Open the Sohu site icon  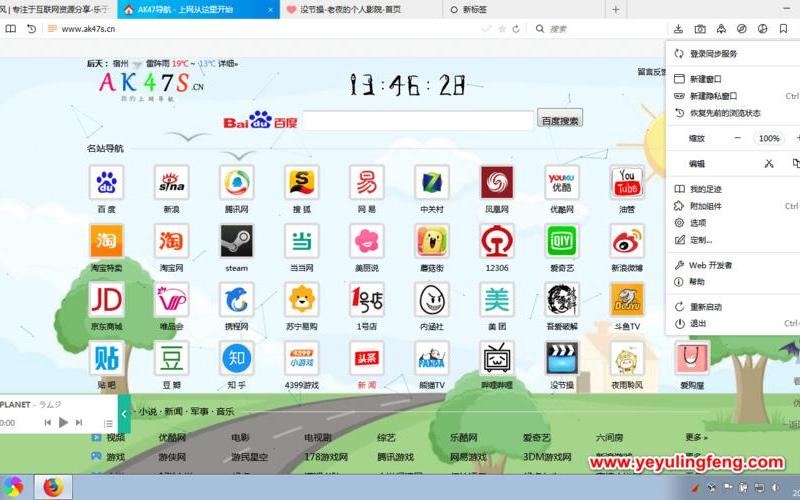pyautogui.click(x=302, y=182)
